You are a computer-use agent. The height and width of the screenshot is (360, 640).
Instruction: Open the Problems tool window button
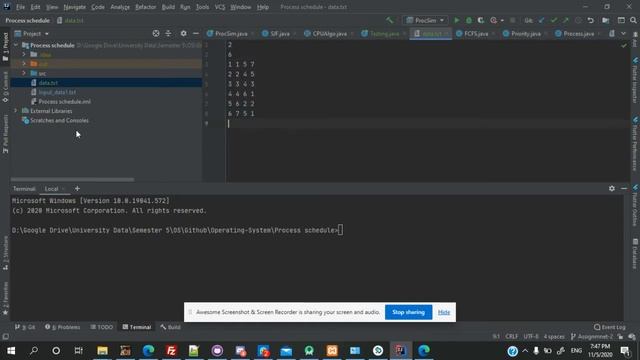tap(62, 327)
